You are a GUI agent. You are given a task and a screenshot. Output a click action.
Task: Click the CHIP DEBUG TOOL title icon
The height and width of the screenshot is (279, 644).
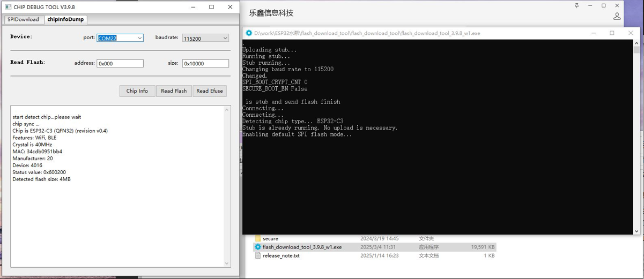point(8,7)
